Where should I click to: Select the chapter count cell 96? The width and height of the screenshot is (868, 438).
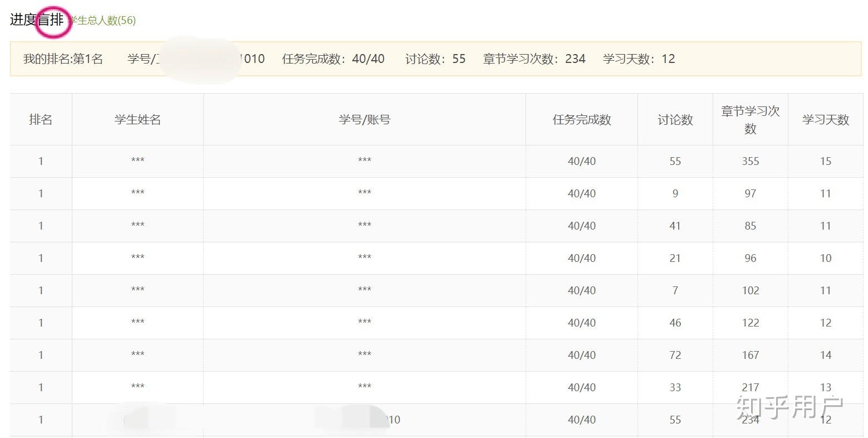[750, 258]
